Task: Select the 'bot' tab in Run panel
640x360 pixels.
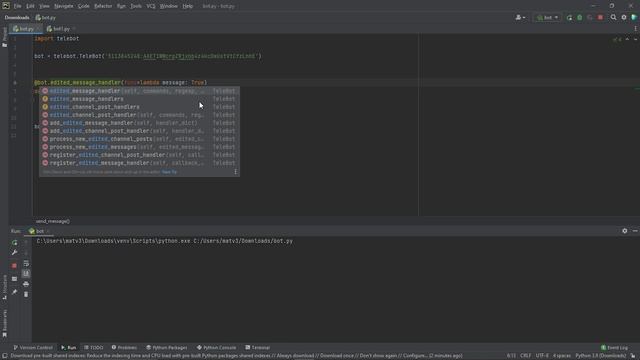Action: 39,231
